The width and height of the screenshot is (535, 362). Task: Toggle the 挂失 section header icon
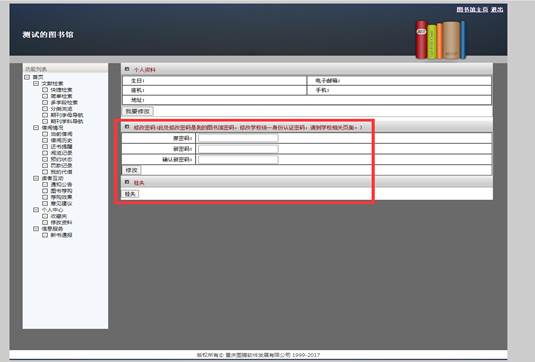click(x=127, y=182)
